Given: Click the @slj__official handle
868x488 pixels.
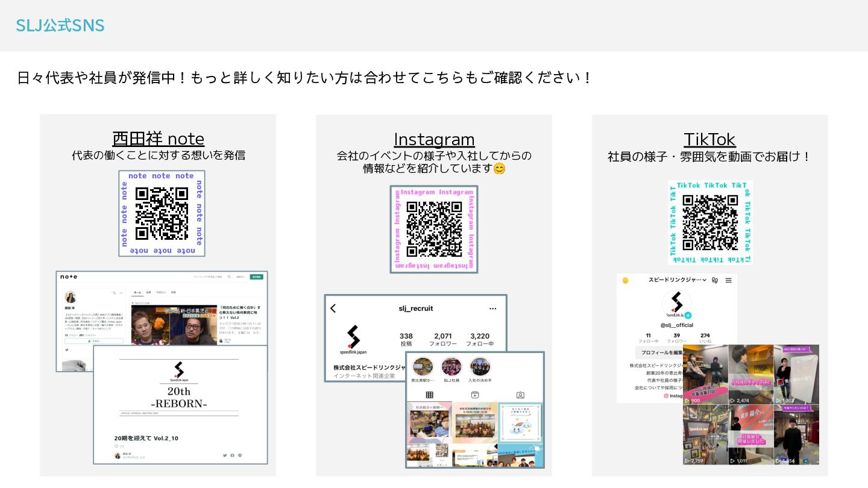Looking at the screenshot, I should point(677,325).
